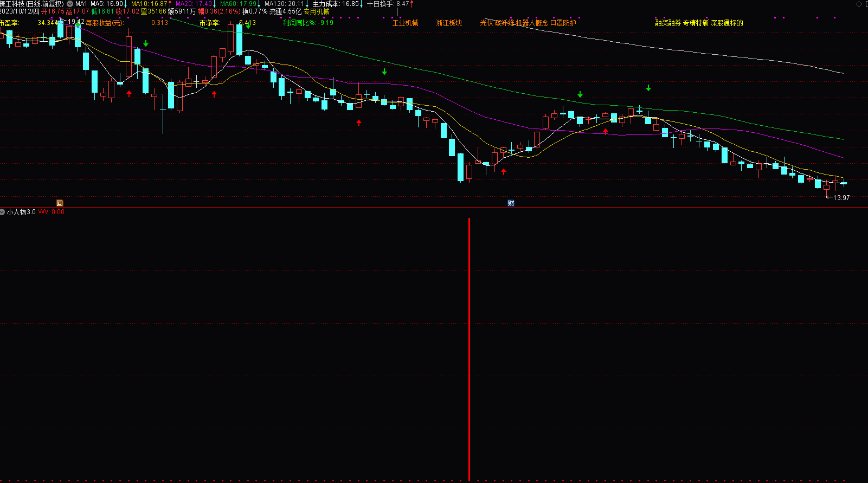Image resolution: width=868 pixels, height=483 pixels.
Task: Click the 13.97 low price label
Action: tap(841, 198)
